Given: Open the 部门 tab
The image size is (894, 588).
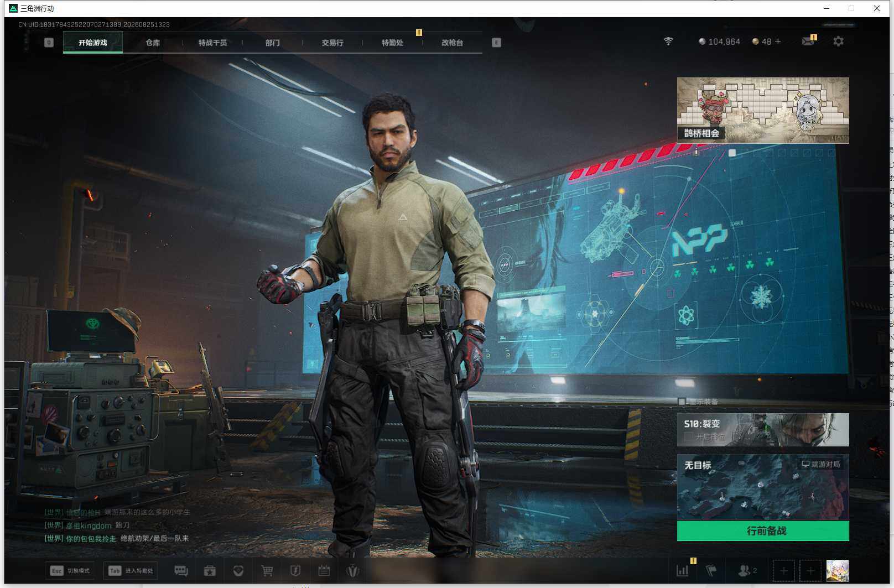Looking at the screenshot, I should pyautogui.click(x=272, y=43).
